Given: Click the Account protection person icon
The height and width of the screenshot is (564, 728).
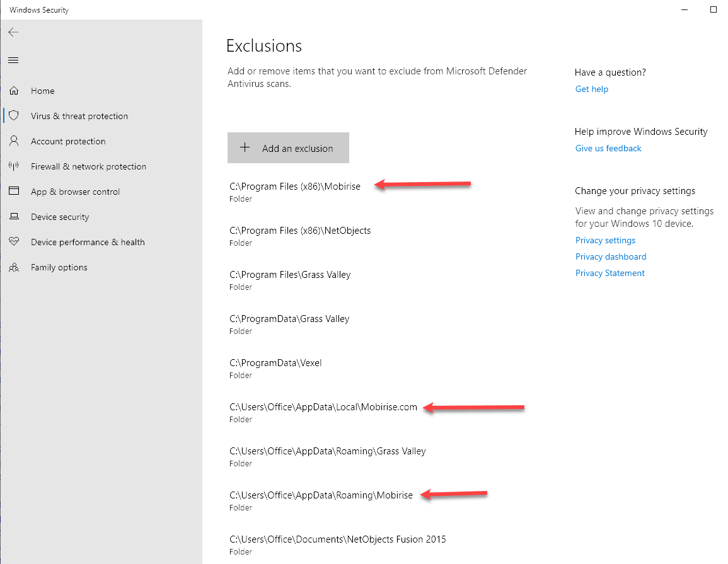Looking at the screenshot, I should coord(14,141).
